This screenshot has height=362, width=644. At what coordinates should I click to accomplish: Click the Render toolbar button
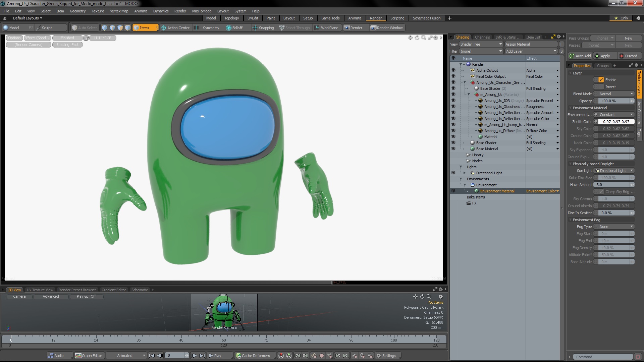coord(354,28)
